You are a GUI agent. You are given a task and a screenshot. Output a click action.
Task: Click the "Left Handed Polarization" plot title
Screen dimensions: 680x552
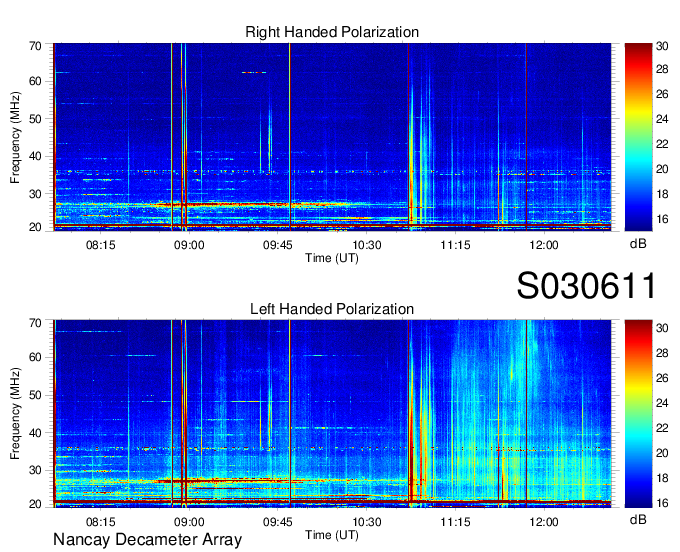click(x=332, y=309)
